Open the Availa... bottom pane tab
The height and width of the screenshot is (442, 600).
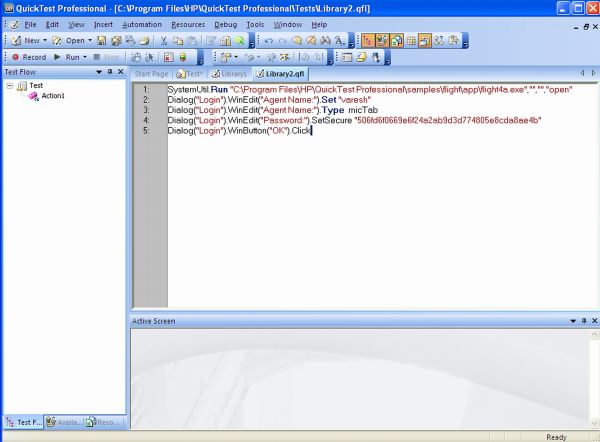[x=64, y=422]
